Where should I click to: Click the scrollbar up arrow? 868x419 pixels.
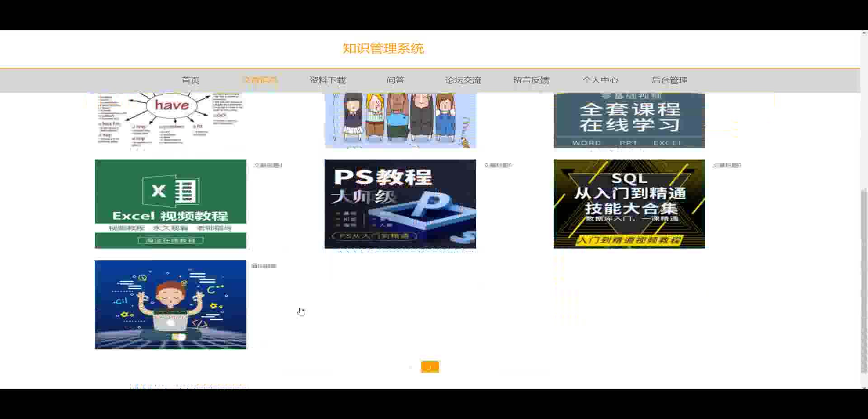click(x=864, y=33)
